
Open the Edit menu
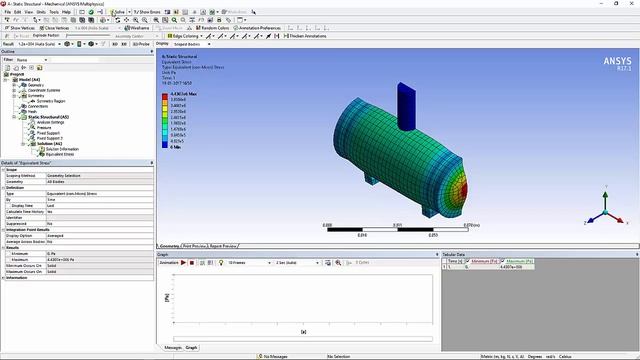[17, 12]
